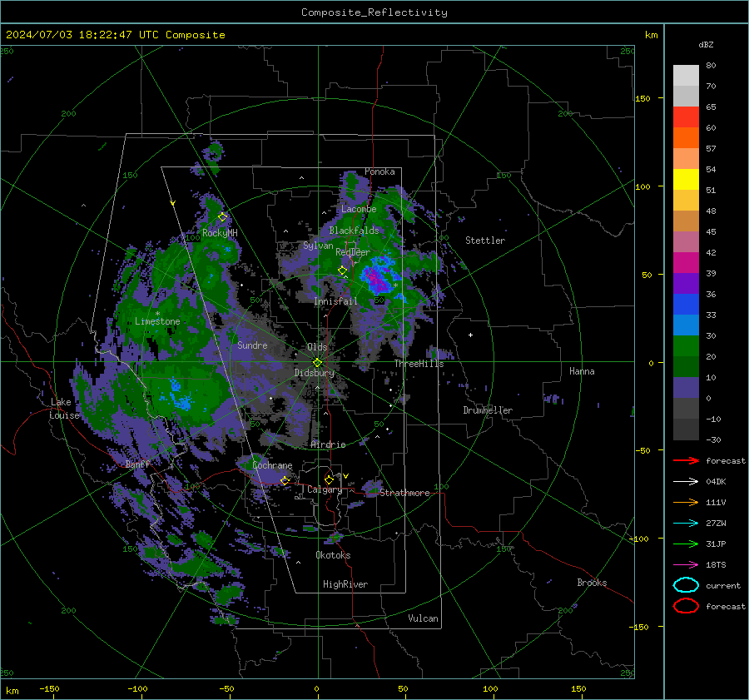Click the Sundre town label

pyautogui.click(x=252, y=345)
